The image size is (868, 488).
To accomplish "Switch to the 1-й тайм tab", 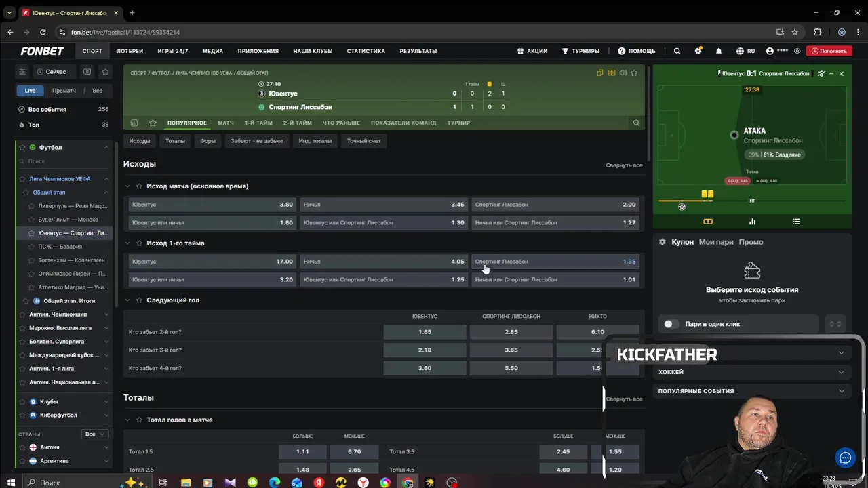I will pyautogui.click(x=258, y=123).
